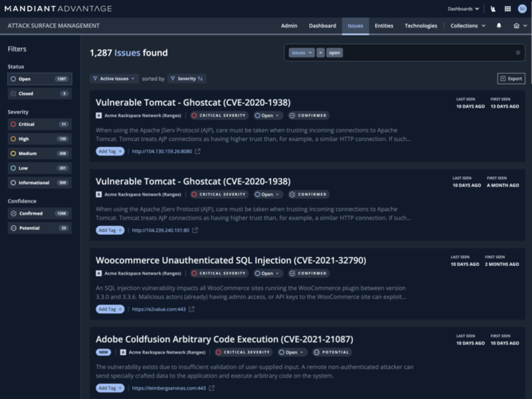
Task: Click the 'open' value chip in search
Action: click(334, 53)
